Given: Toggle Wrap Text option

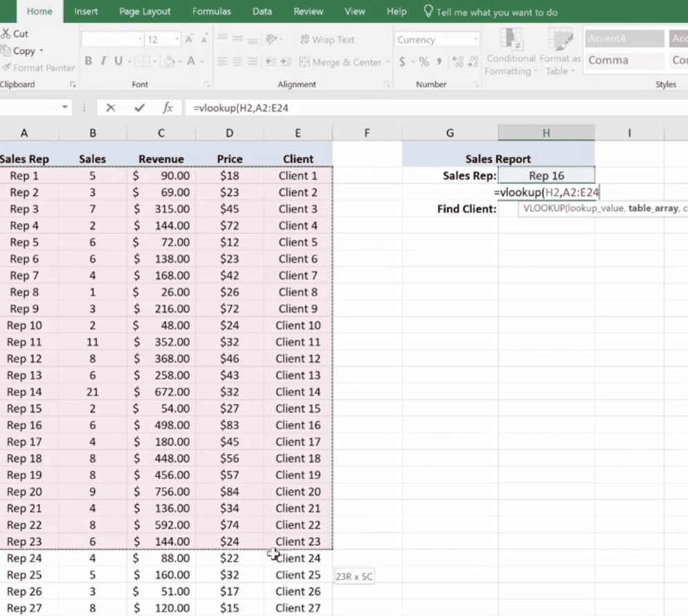Looking at the screenshot, I should tap(327, 39).
